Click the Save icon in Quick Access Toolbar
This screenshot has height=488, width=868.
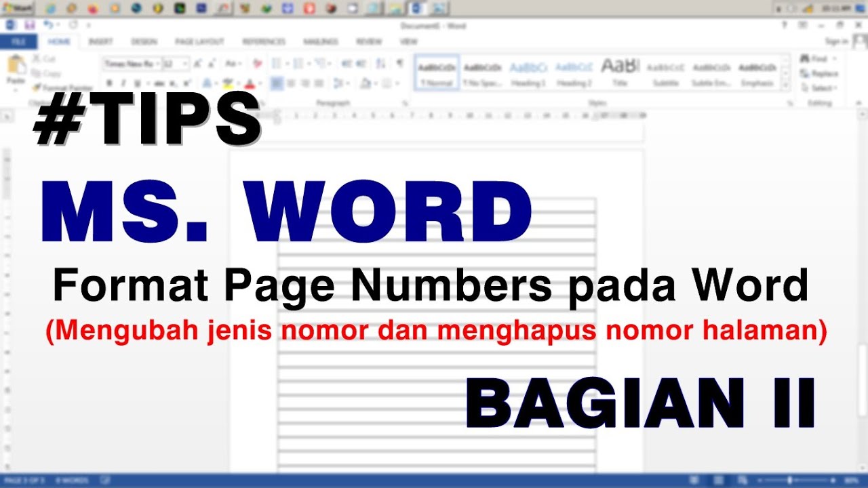(30, 25)
